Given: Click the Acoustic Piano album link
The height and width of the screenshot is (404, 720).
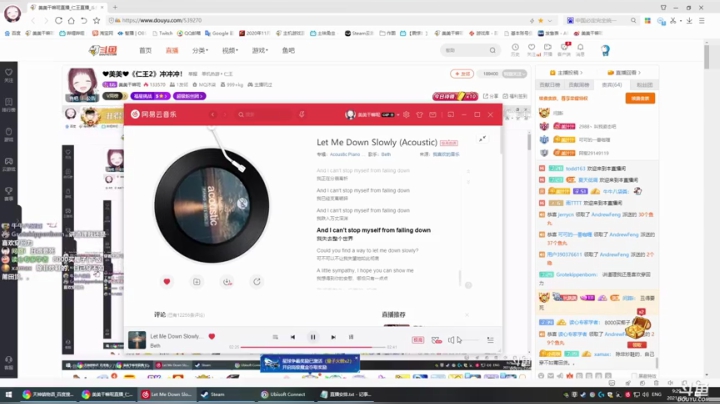Looking at the screenshot, I should click(345, 154).
